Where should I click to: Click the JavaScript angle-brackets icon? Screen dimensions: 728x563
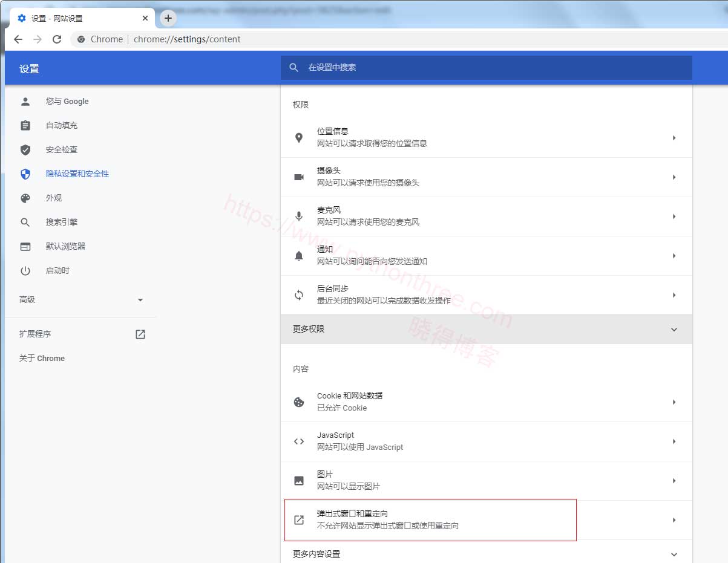(298, 441)
